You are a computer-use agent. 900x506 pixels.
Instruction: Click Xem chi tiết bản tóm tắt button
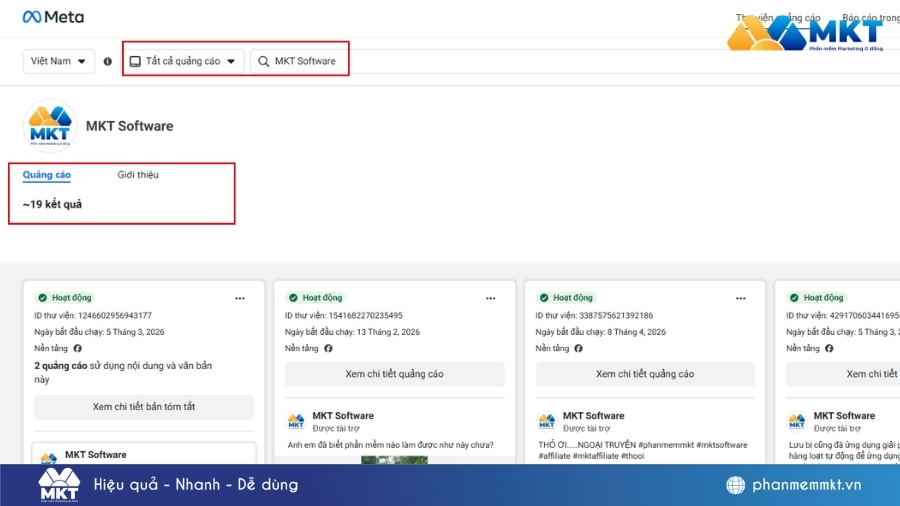pyautogui.click(x=143, y=407)
